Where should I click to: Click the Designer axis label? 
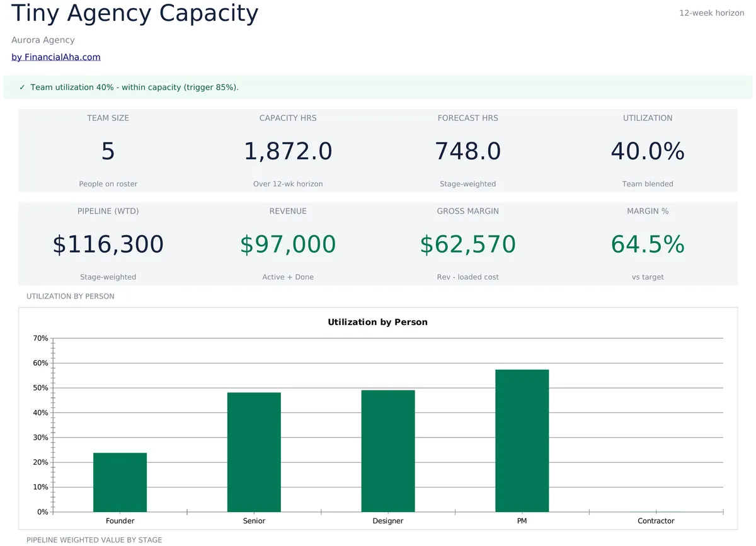coord(388,521)
